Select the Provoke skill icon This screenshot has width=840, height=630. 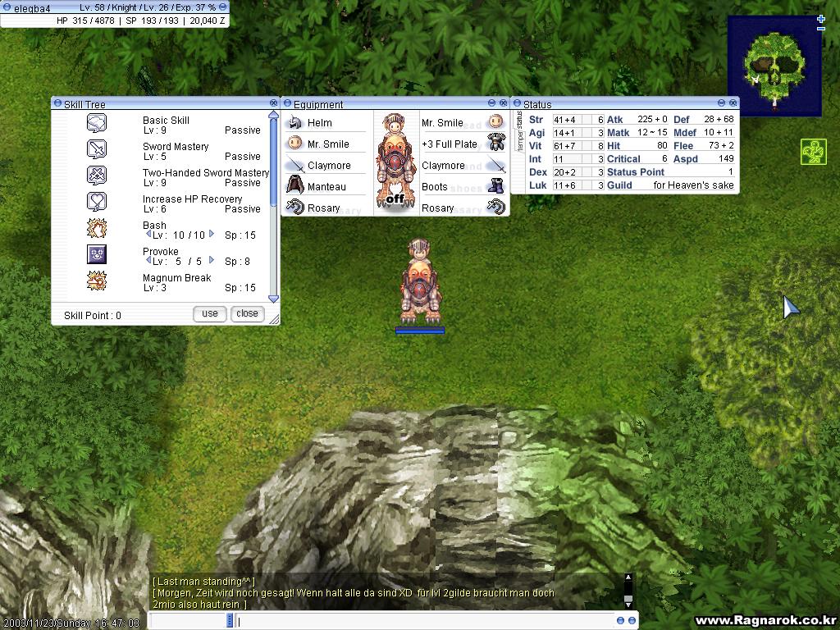[x=97, y=254]
